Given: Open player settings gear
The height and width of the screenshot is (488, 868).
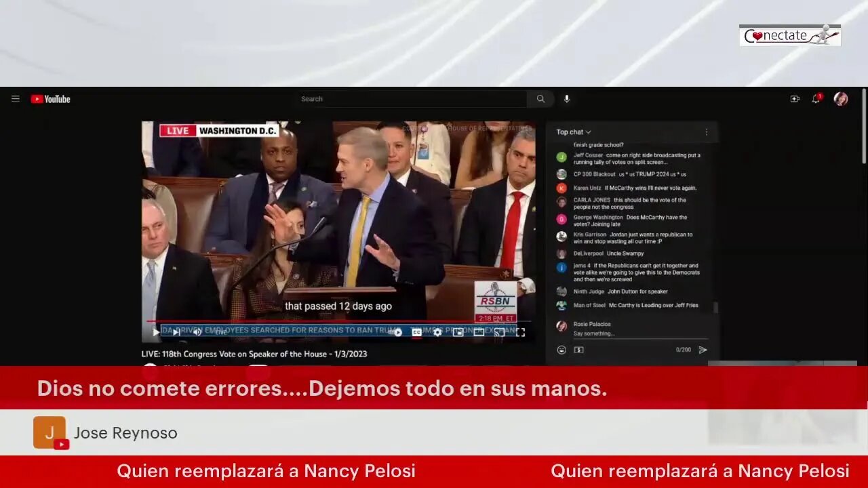Looking at the screenshot, I should click(437, 332).
